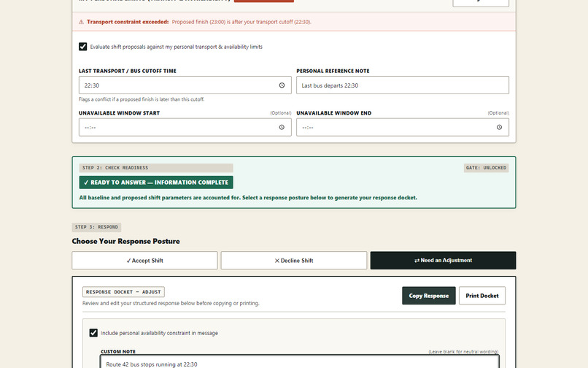Click the Ready to Answer status banner
The width and height of the screenshot is (588, 368).
click(156, 183)
